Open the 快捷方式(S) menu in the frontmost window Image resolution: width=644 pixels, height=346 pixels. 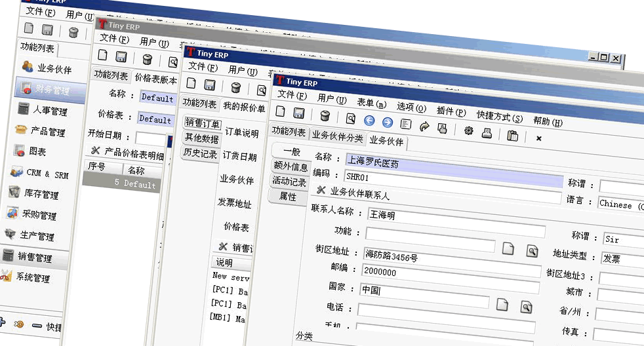(x=499, y=119)
